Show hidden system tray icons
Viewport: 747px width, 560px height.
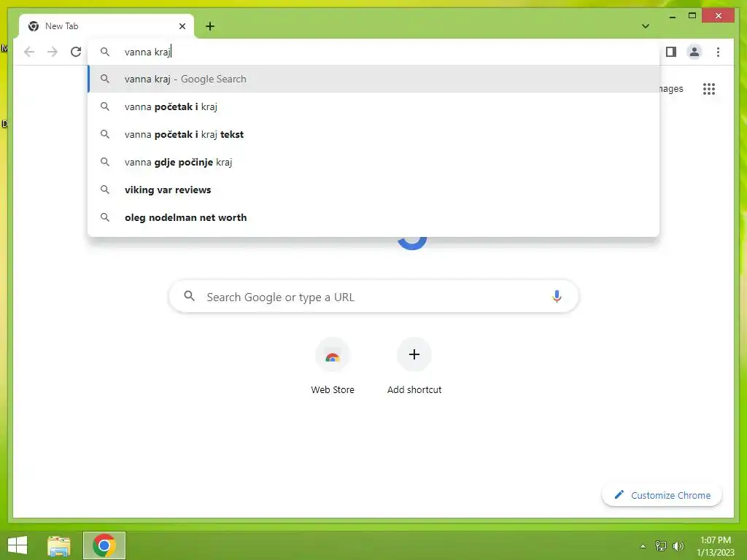[643, 546]
